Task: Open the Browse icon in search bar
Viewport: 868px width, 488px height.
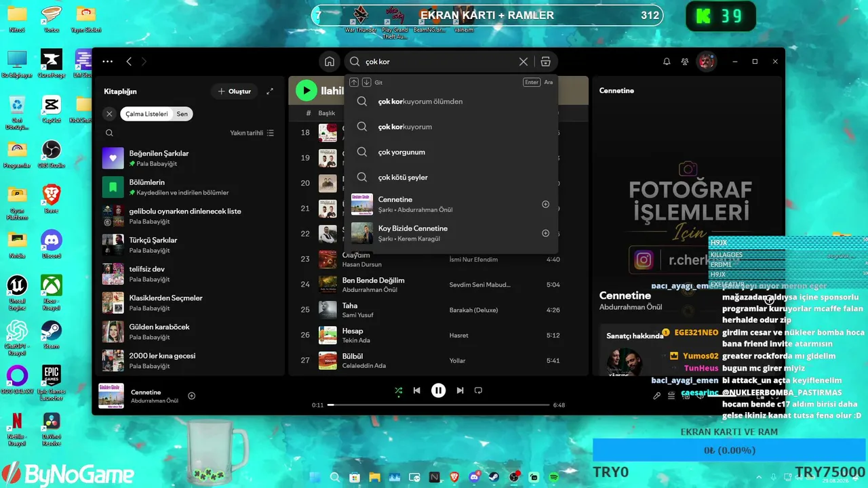Action: click(x=545, y=62)
